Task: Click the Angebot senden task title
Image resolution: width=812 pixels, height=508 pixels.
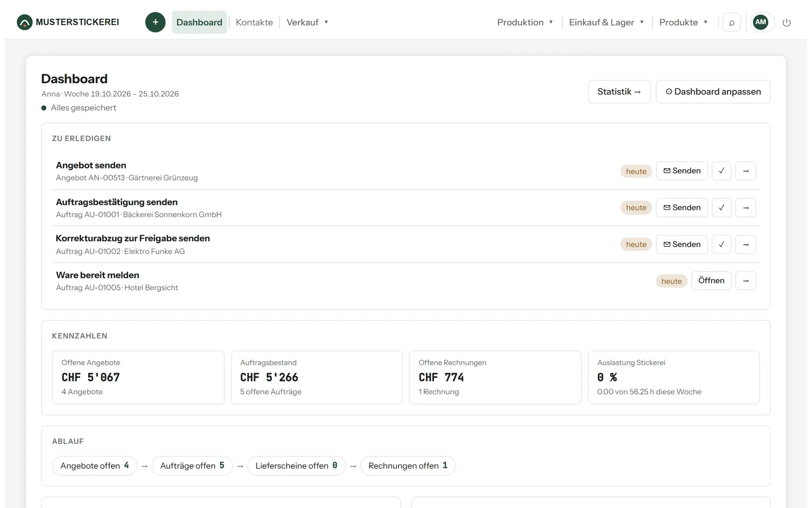Action: tap(91, 165)
